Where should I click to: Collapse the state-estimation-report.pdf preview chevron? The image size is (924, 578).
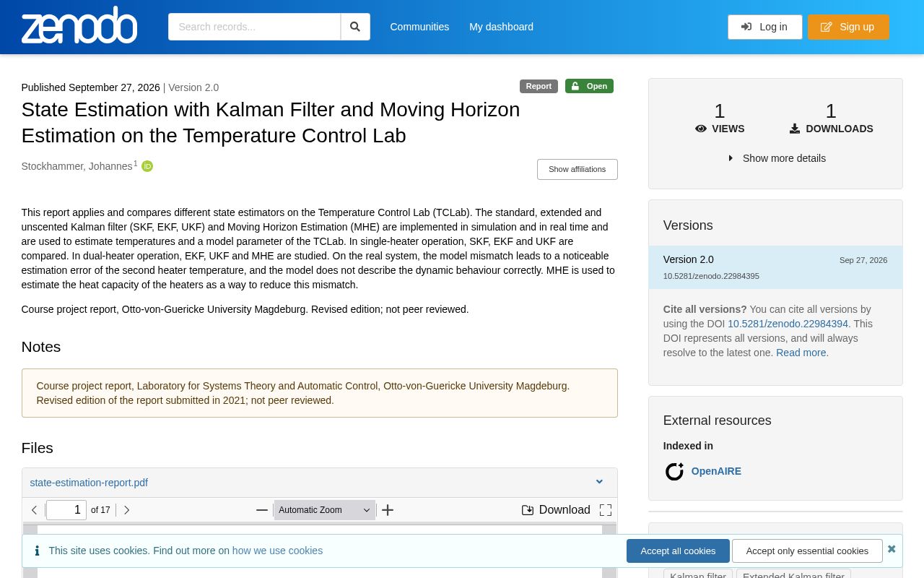coord(599,482)
